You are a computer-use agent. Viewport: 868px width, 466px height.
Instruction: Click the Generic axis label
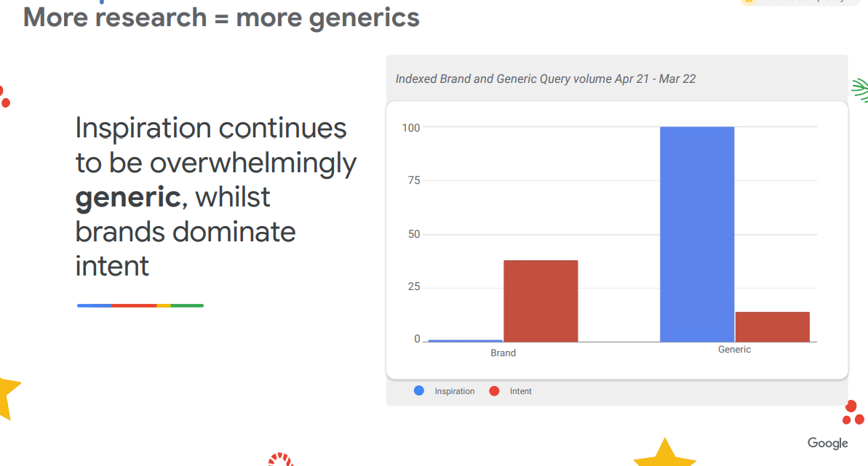point(735,349)
